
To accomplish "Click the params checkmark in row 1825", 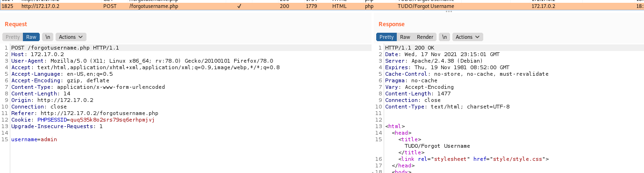I will (x=239, y=7).
